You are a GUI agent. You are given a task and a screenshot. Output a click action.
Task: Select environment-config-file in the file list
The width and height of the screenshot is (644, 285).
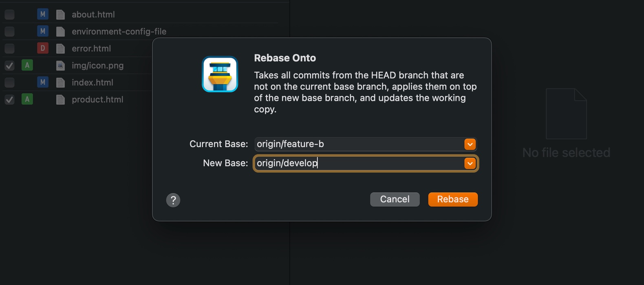[x=119, y=31]
